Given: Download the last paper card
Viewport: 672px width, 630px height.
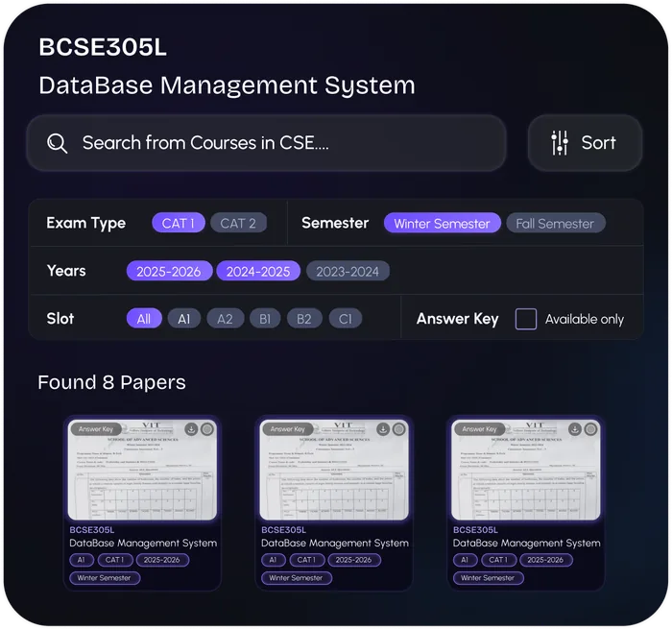Looking at the screenshot, I should click(575, 429).
